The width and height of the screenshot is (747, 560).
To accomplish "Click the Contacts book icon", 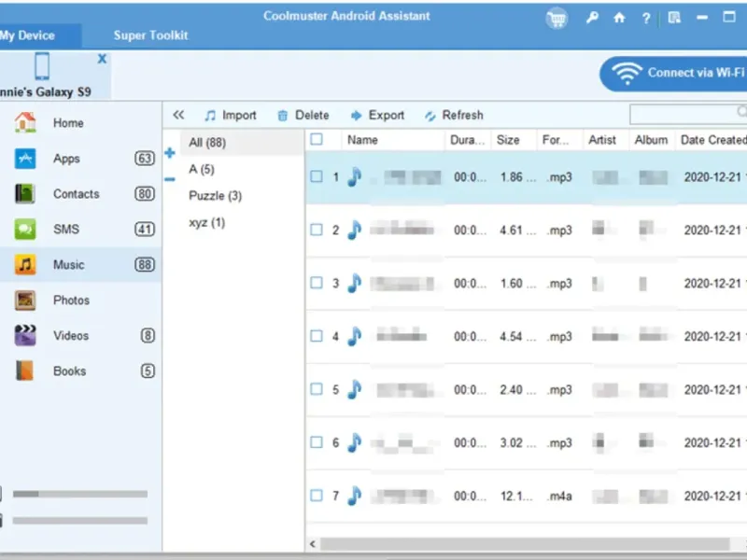I will [x=25, y=193].
